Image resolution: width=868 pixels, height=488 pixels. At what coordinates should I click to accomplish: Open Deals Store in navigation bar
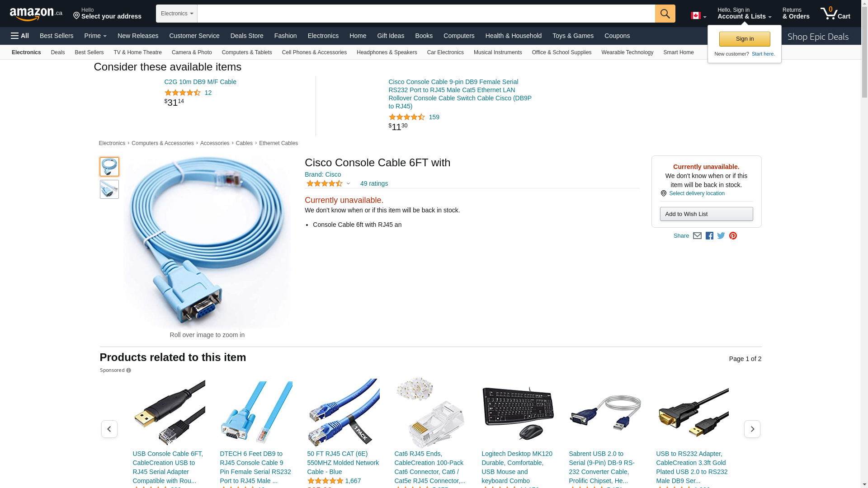click(x=247, y=36)
